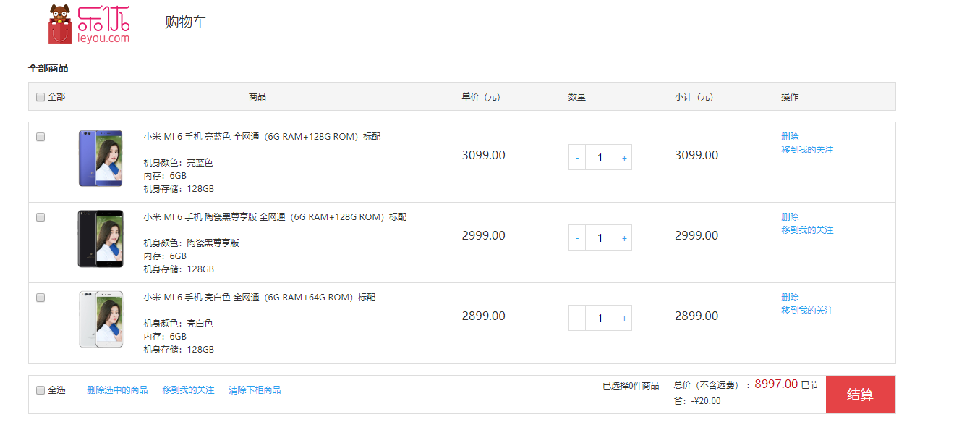Click the 小计（元） column header
Viewport: 980px width, 425px height.
[x=694, y=97]
